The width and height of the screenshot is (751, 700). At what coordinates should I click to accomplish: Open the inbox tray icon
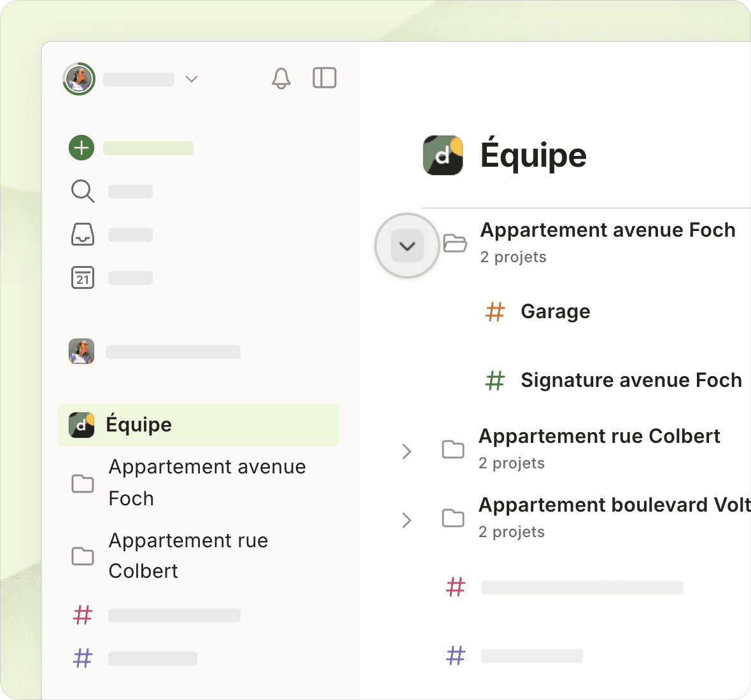82,234
